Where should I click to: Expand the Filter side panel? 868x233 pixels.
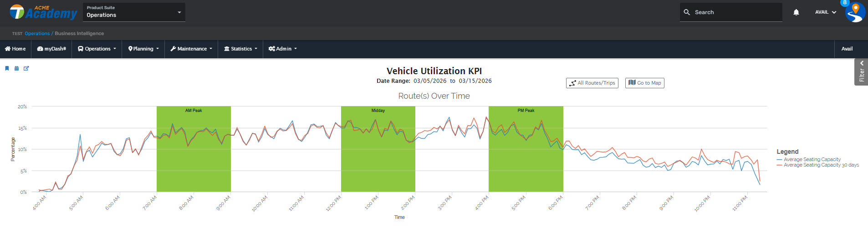click(x=861, y=72)
